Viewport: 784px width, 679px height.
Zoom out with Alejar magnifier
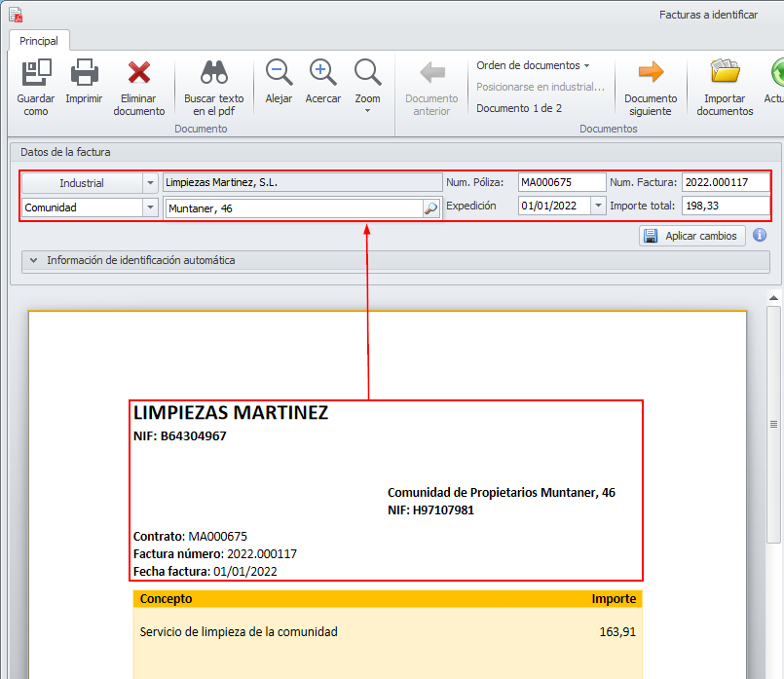click(279, 73)
